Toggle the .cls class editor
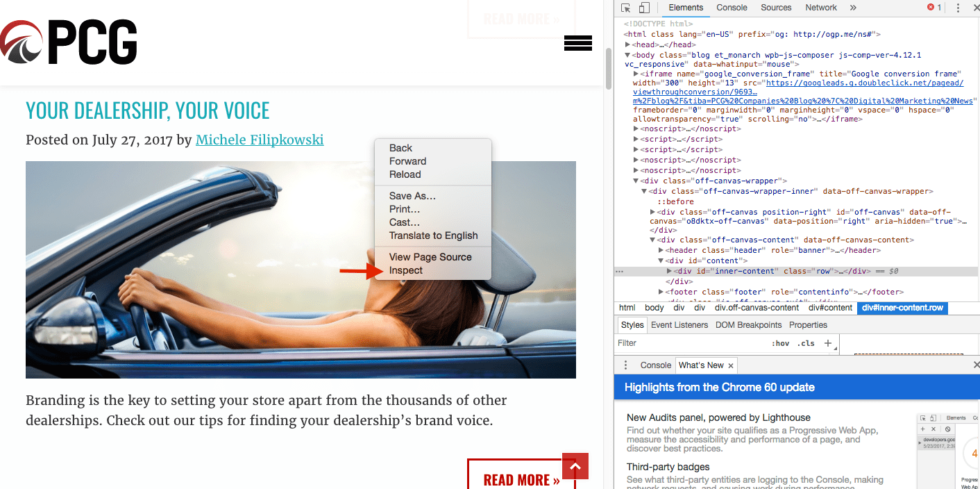The image size is (980, 489). click(x=806, y=342)
